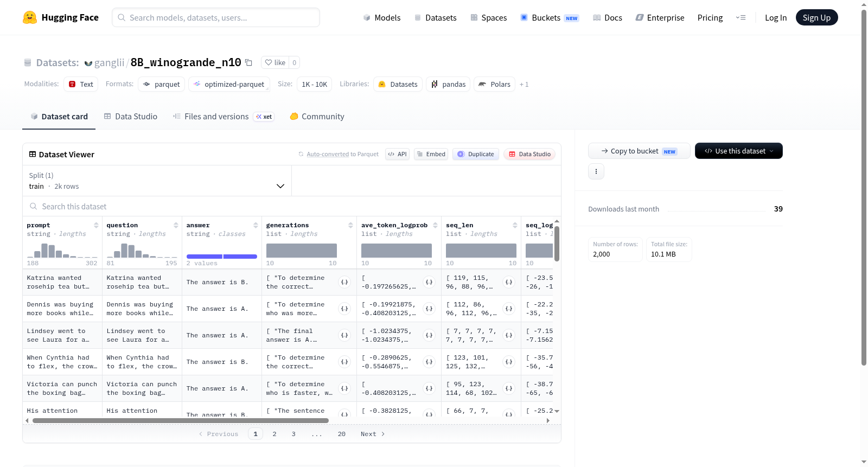Expand braces icon in Dennis row ave_token_logprob cell
Image resolution: width=868 pixels, height=467 pixels.
pyautogui.click(x=429, y=309)
